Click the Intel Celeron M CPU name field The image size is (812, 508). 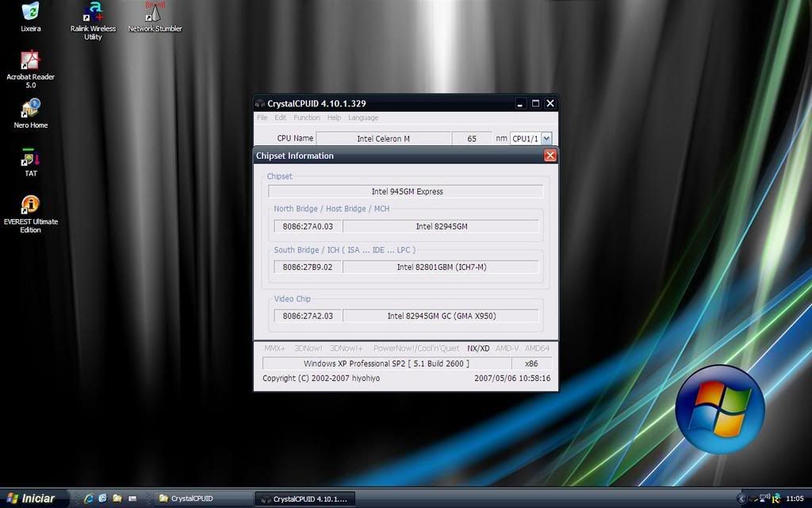pyautogui.click(x=383, y=139)
